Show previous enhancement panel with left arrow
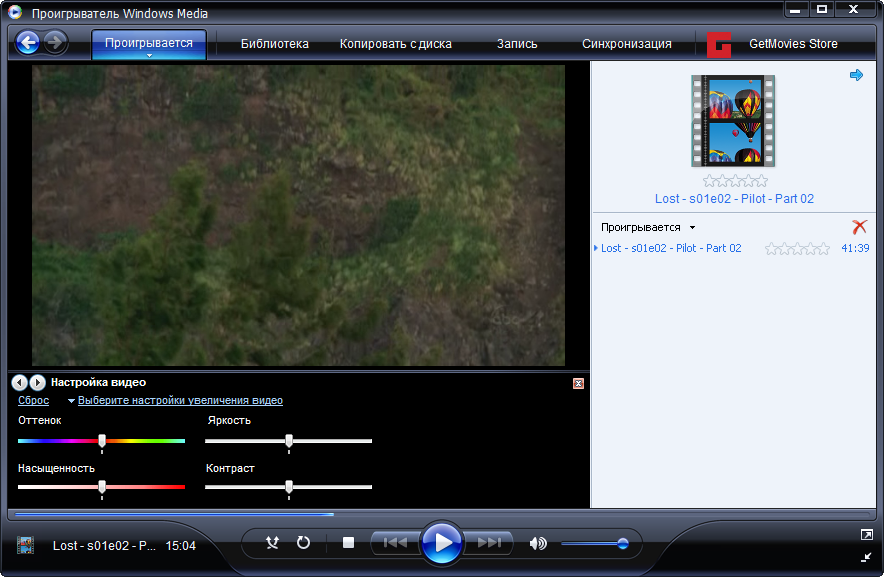Screen dimensions: 884x577 pos(19,382)
